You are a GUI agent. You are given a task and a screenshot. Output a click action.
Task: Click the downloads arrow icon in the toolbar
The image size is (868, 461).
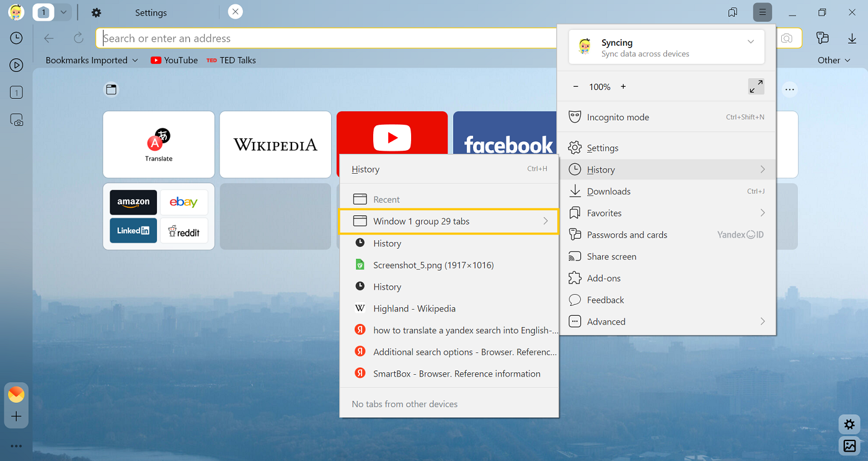(852, 38)
